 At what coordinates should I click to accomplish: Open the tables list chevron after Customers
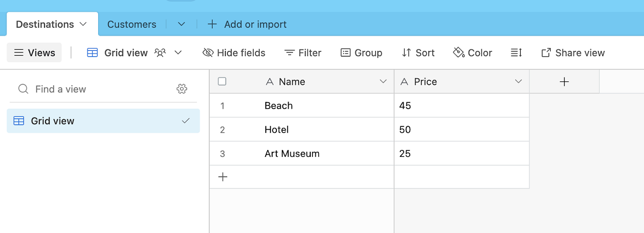pos(181,24)
